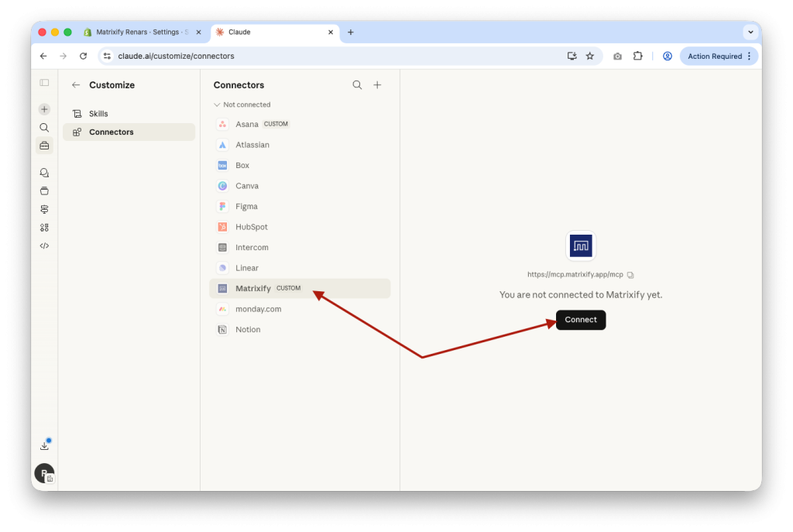Select the Skills menu item

[99, 113]
